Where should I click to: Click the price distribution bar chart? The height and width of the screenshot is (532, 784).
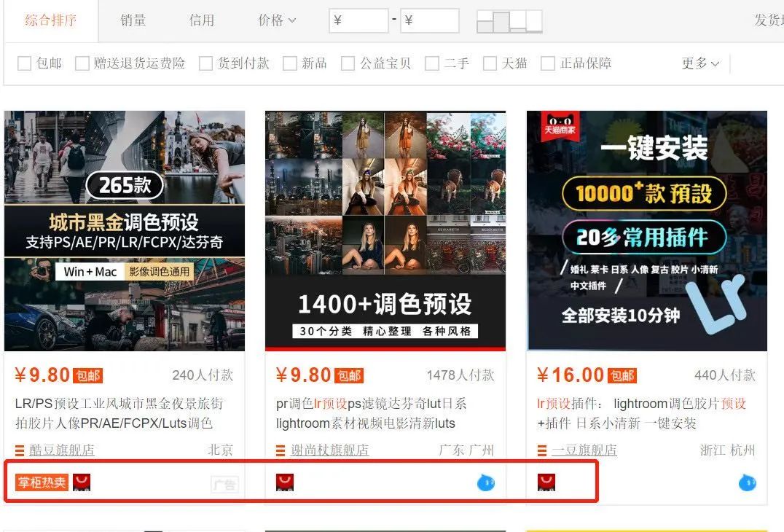(509, 21)
